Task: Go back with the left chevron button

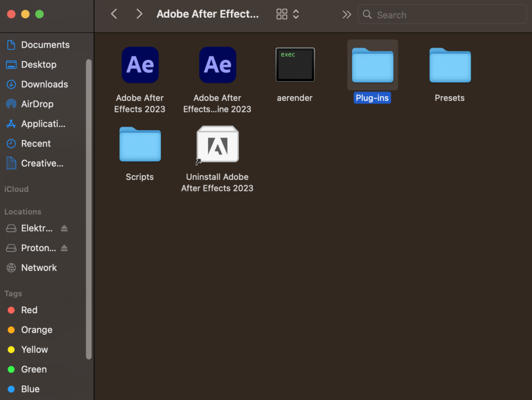Action: pyautogui.click(x=114, y=15)
